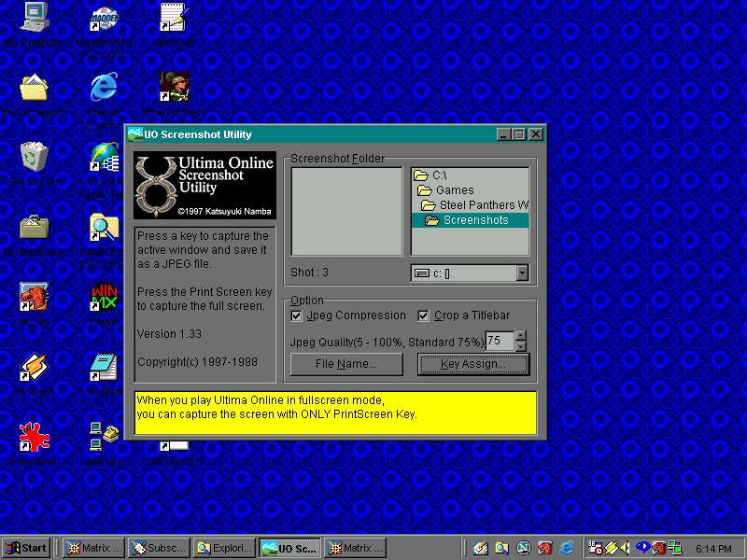Increase Jpeg Quality with the up spinner
Screen dimensions: 747x560
click(x=521, y=335)
